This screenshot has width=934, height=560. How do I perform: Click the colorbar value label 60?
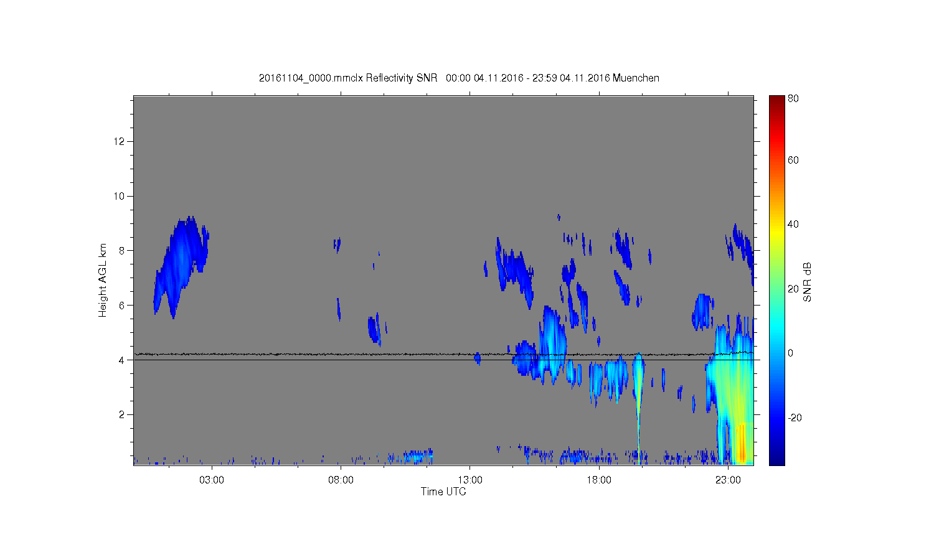793,160
